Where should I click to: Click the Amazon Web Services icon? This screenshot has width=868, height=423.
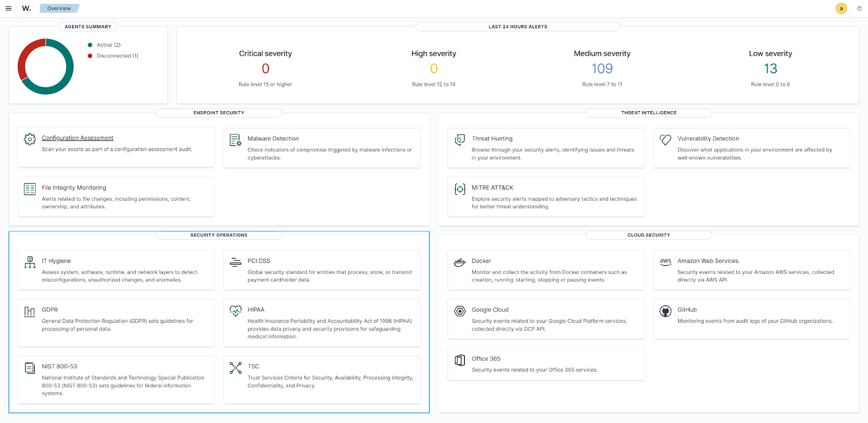(x=665, y=261)
